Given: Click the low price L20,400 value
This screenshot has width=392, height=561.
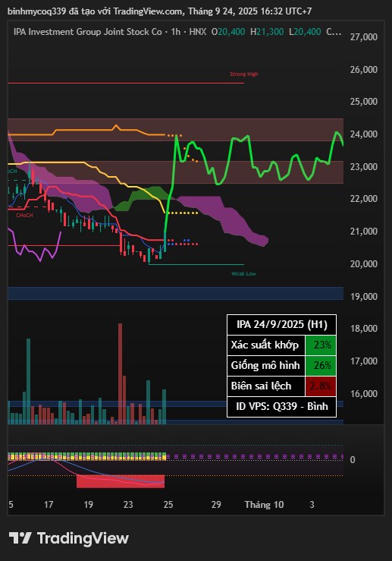Looking at the screenshot, I should (305, 32).
